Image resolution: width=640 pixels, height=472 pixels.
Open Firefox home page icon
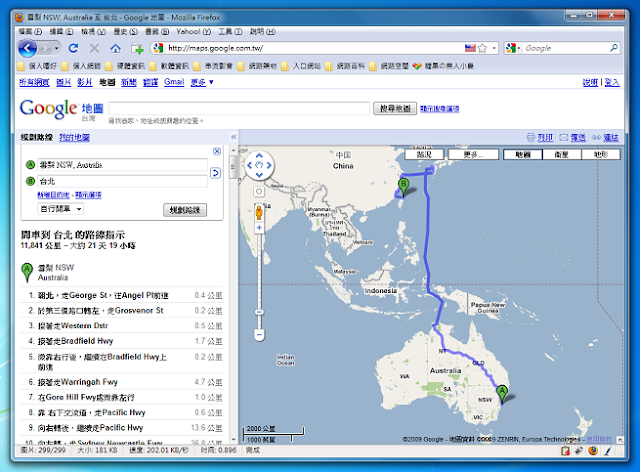pos(116,49)
